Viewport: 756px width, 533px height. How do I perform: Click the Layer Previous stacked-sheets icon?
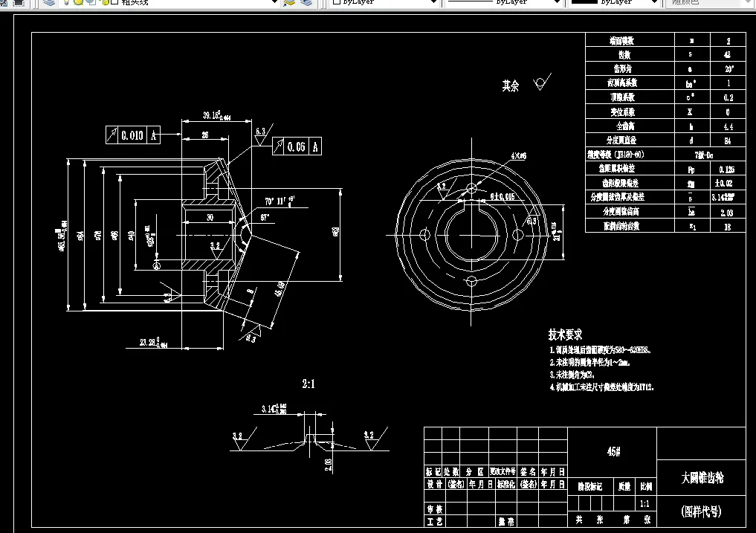click(x=306, y=2)
